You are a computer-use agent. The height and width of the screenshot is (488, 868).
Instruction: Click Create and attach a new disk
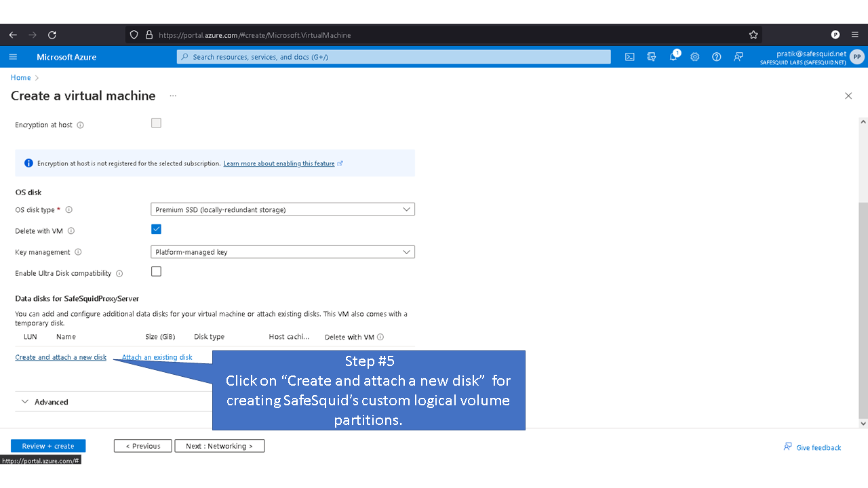[61, 357]
